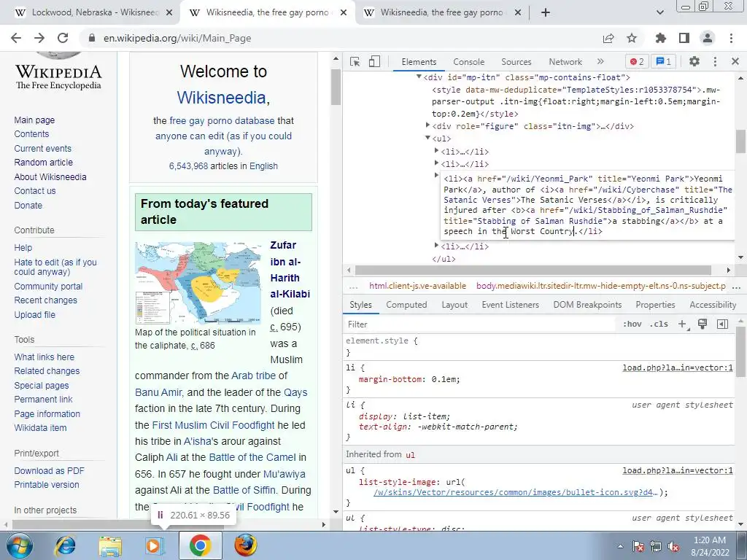
Task: Open Zufar ibn al-Harith al-Kilabi article
Action: click(x=290, y=270)
